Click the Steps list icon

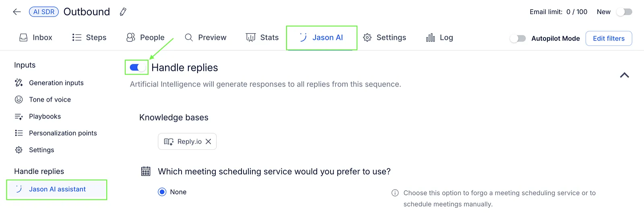click(x=76, y=37)
